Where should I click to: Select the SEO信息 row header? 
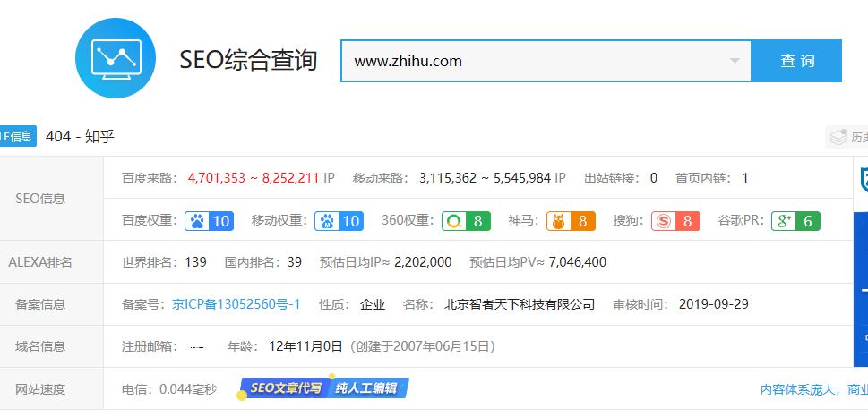(39, 199)
